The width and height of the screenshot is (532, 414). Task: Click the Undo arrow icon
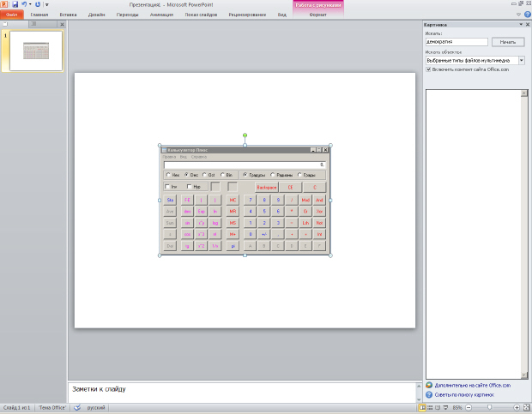25,4
